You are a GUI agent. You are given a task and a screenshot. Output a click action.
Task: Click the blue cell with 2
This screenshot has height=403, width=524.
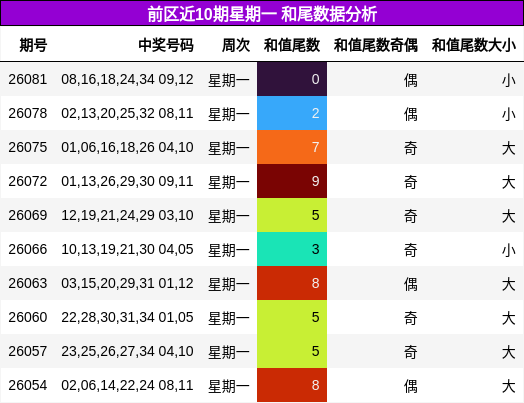pos(292,113)
